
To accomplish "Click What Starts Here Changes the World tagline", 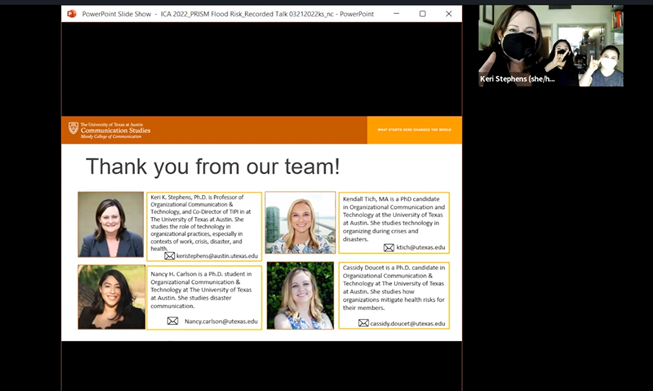I will (414, 130).
